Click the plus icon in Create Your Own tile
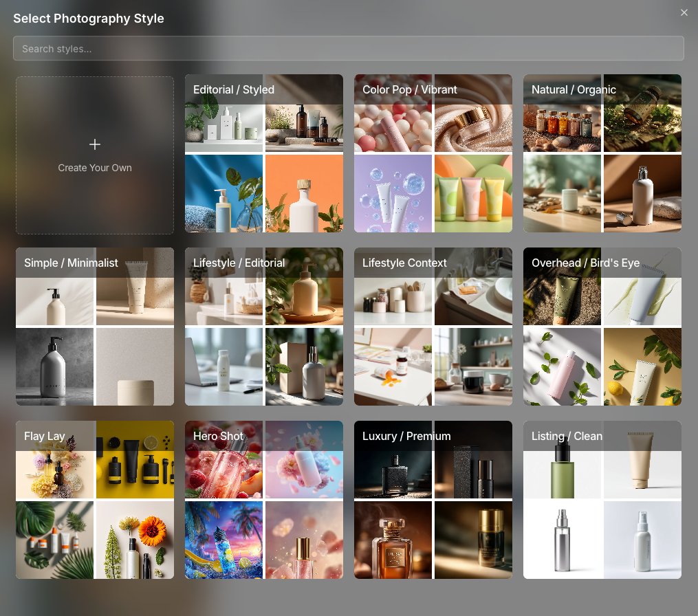 pyautogui.click(x=94, y=144)
